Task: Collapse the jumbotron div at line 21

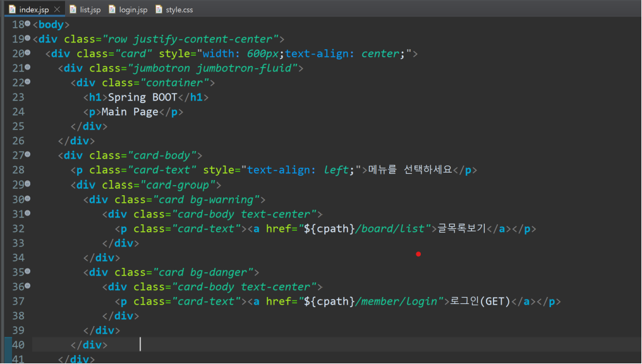Action: [x=27, y=67]
